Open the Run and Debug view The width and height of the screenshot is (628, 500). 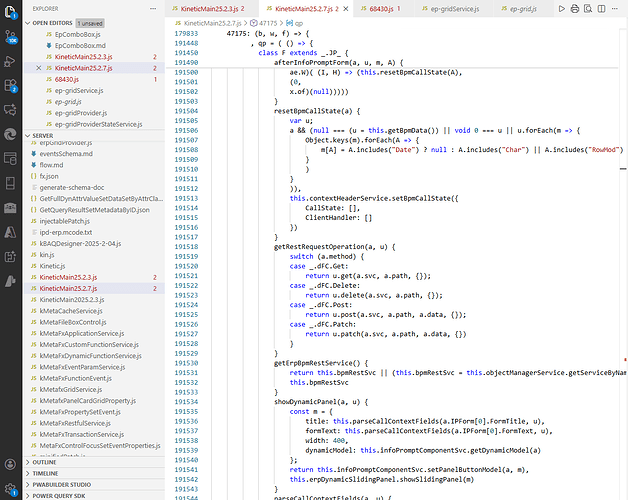pyautogui.click(x=10, y=61)
